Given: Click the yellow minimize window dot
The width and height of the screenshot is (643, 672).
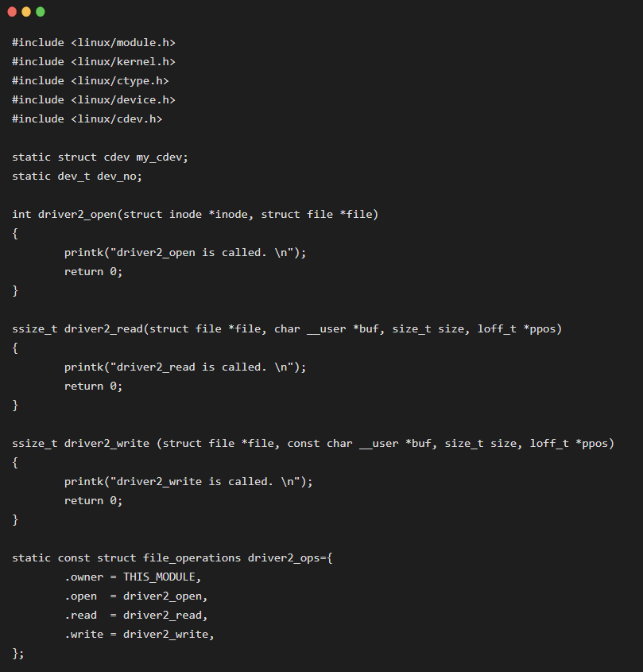Looking at the screenshot, I should point(26,12).
